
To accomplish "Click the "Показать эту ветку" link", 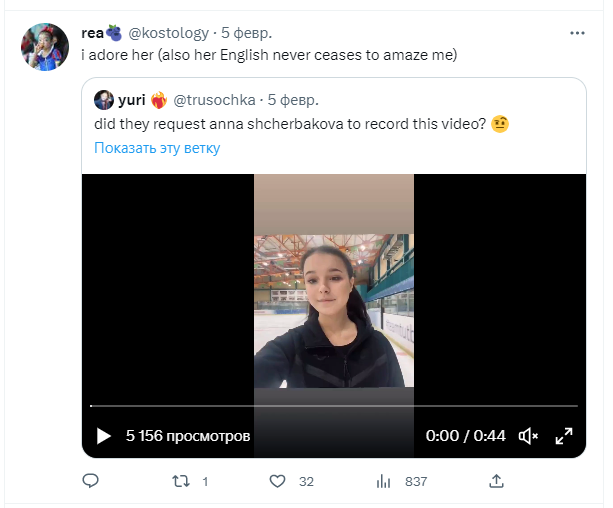I will [x=157, y=148].
